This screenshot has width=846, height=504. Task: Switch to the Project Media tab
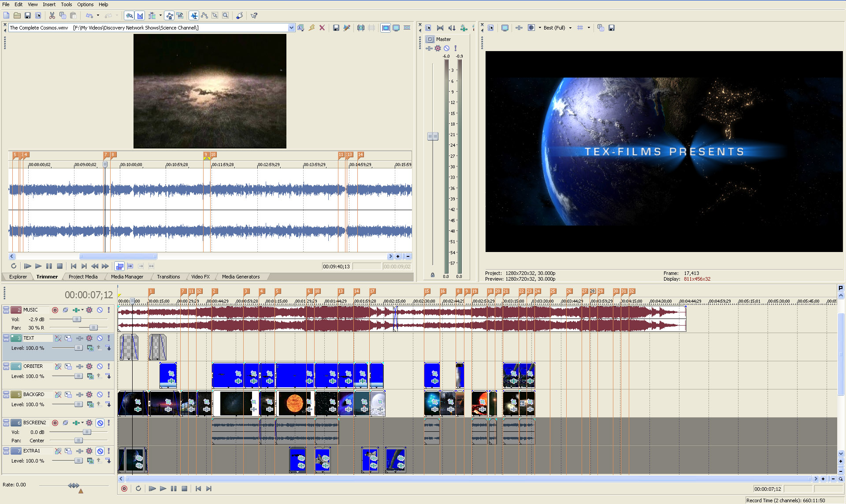pos(83,277)
